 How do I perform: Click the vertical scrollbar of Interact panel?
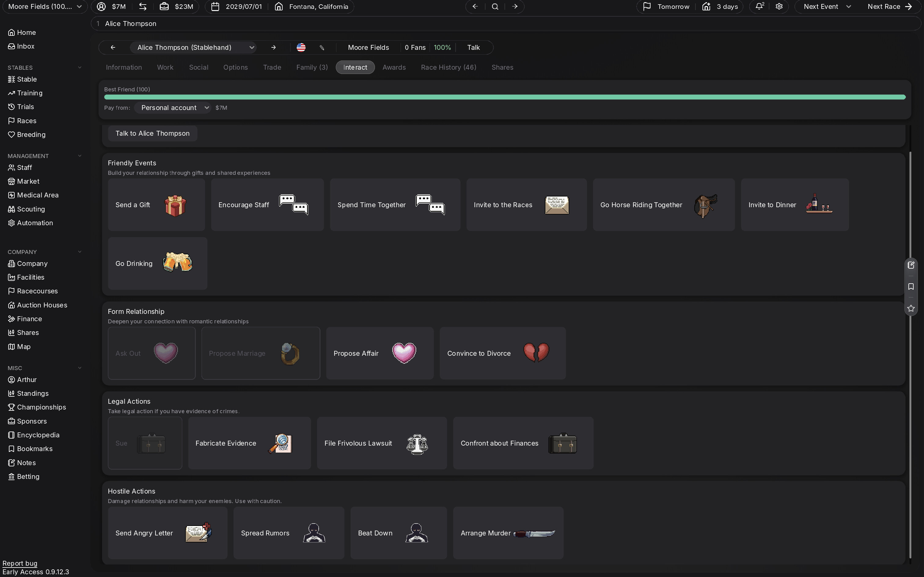pos(910,355)
